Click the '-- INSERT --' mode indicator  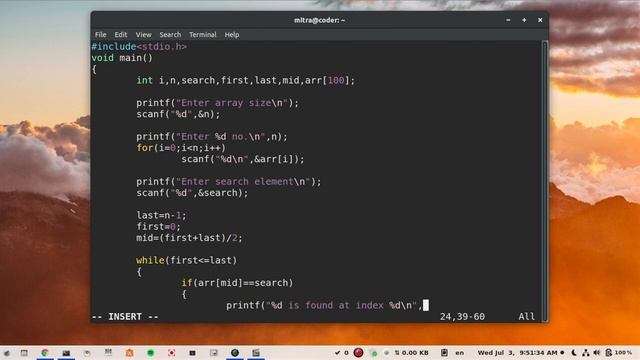[125, 317]
